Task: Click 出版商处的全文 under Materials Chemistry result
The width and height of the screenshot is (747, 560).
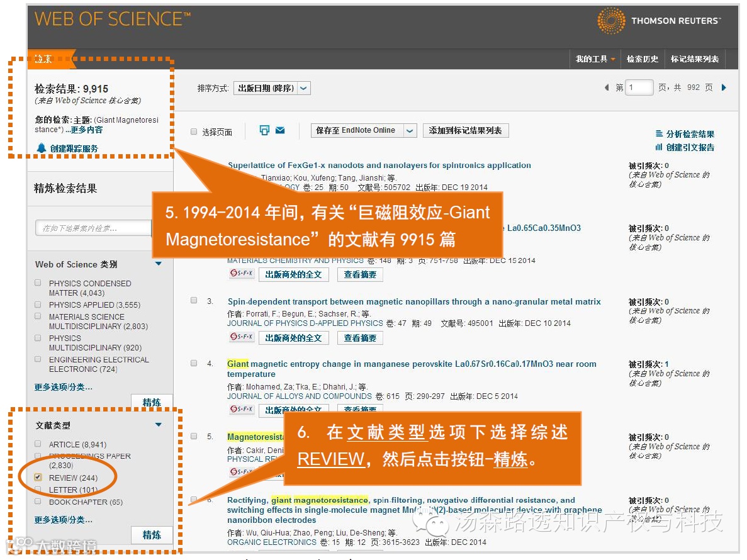Action: tap(293, 274)
